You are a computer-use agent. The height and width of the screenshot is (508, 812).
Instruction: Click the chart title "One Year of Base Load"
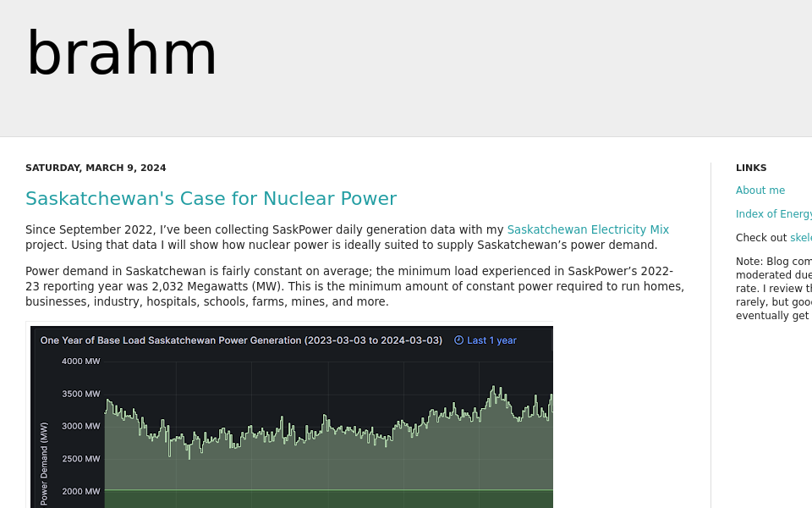point(241,340)
